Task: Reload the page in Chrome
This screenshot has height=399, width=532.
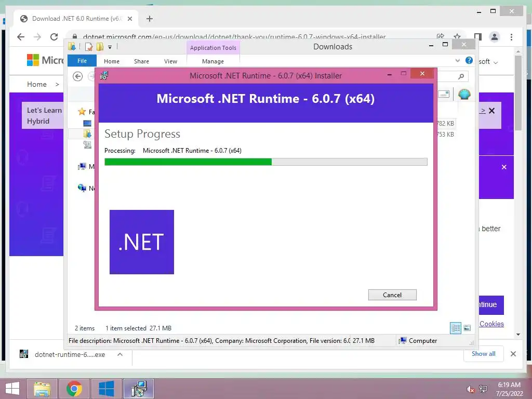Action: point(54,37)
